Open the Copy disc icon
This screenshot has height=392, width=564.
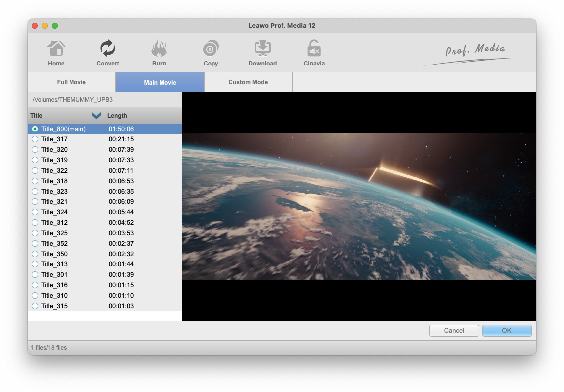point(211,49)
